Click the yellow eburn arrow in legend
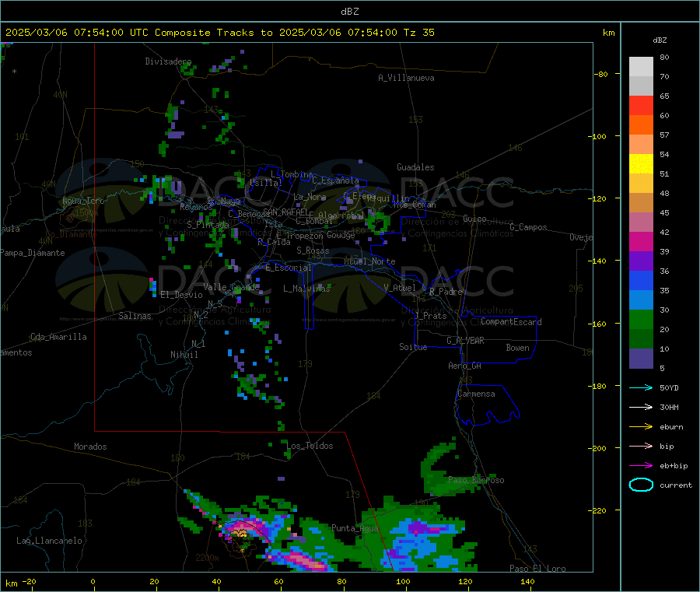Viewport: 700px width, 592px height. 641,427
